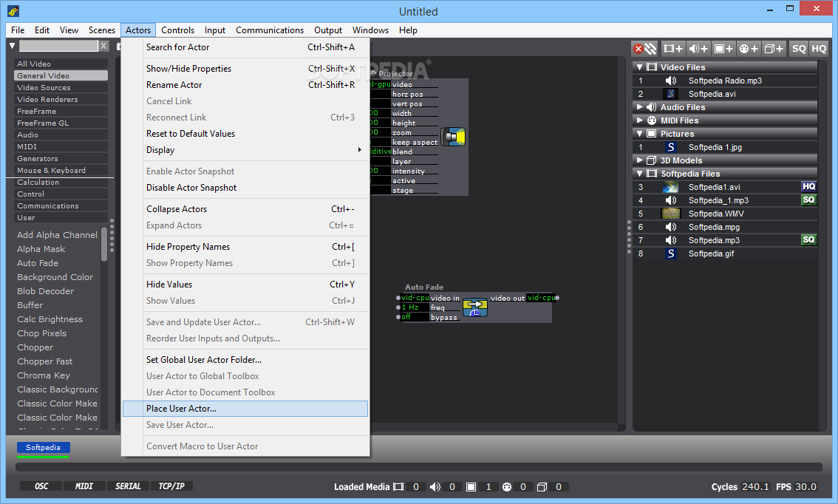Click the thumbnail of Softpedia.WMV
The width and height of the screenshot is (838, 504).
[671, 214]
